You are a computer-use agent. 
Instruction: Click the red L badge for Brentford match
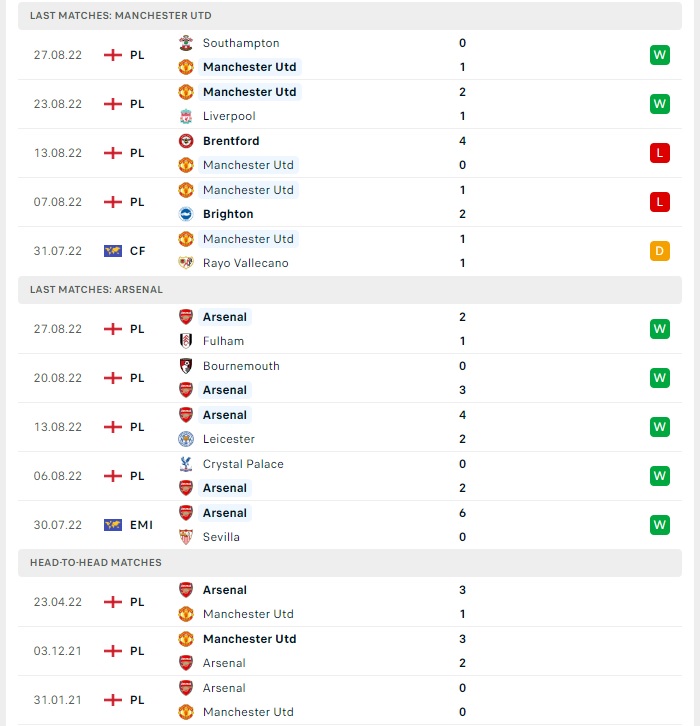(660, 153)
